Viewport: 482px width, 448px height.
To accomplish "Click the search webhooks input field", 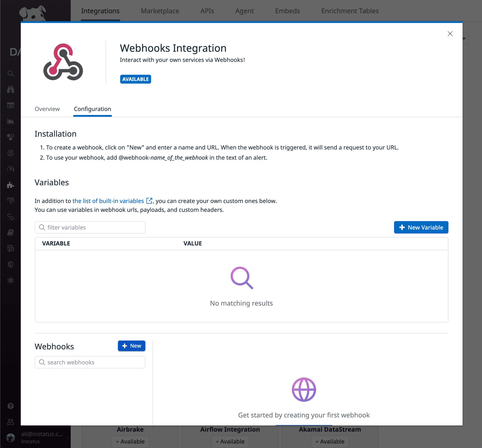I will pyautogui.click(x=90, y=362).
